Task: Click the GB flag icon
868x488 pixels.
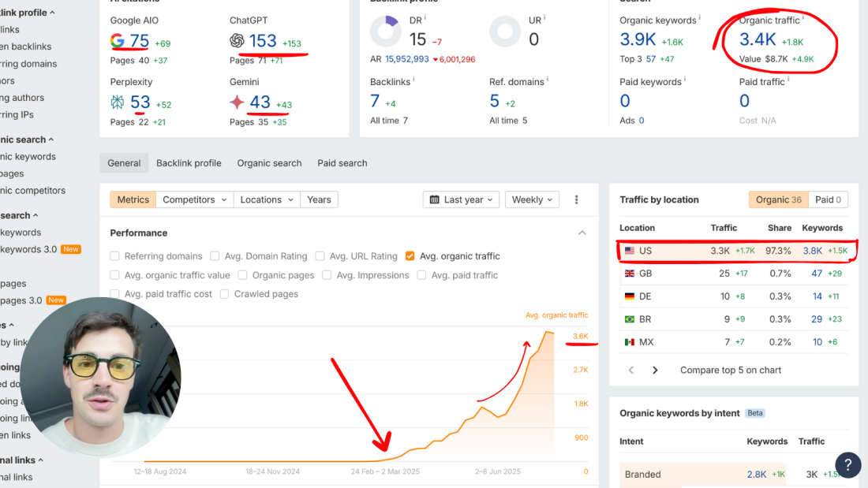Action: click(x=630, y=274)
